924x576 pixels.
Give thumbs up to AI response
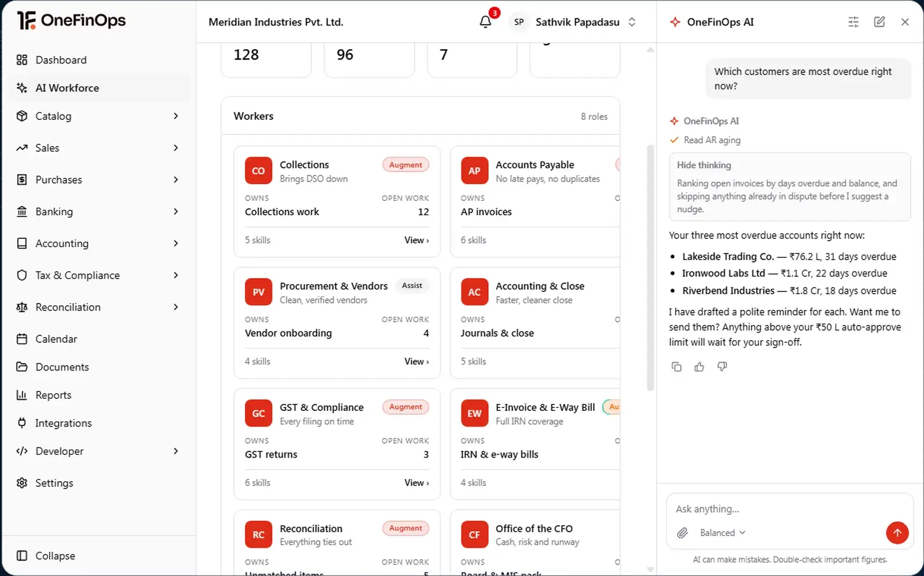(x=699, y=366)
